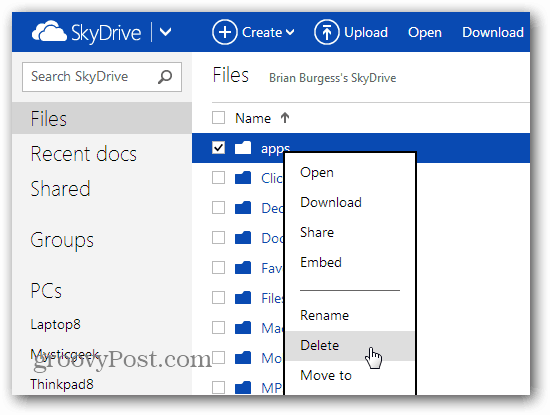Check the MP folder checkbox
Screen dimensions: 550x415
[219, 387]
